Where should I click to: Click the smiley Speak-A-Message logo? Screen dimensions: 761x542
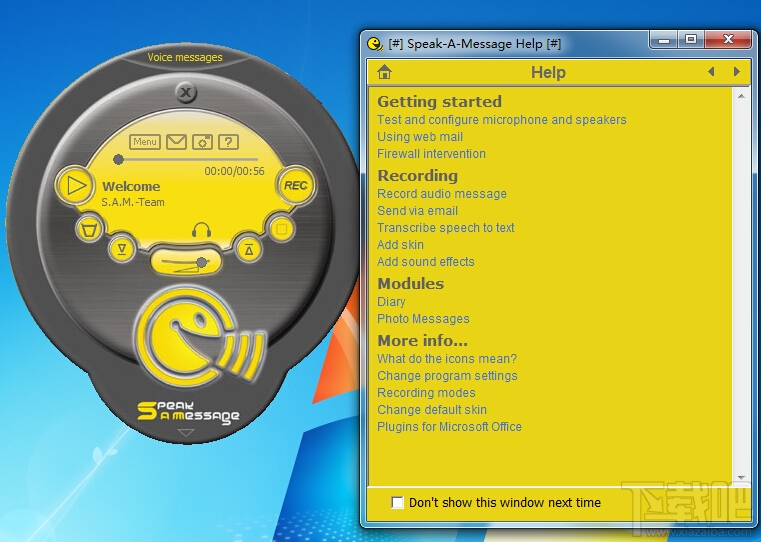200,338
